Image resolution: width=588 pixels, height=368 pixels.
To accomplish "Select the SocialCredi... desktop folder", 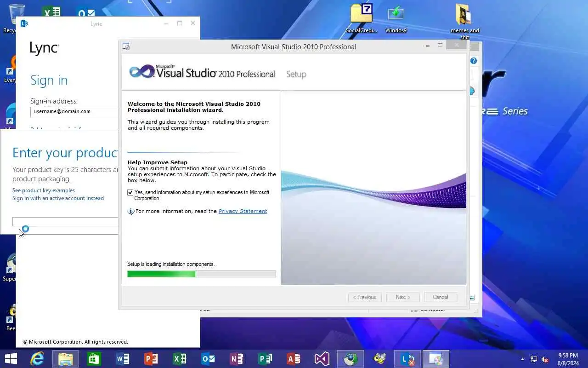I will [362, 19].
